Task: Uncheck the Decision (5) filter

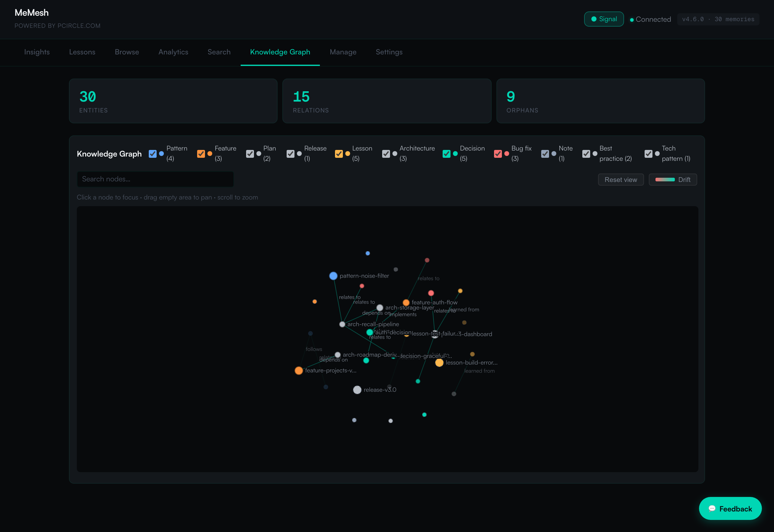Action: 447,154
